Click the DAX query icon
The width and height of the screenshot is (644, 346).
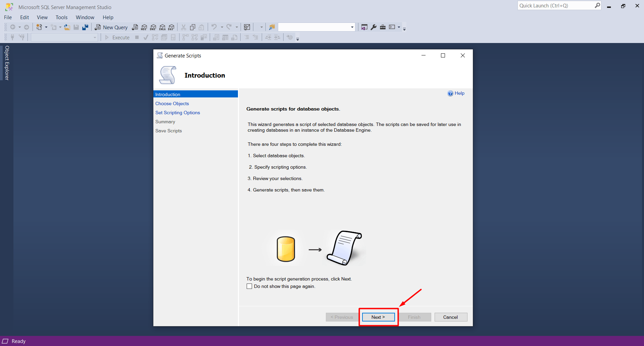click(x=171, y=27)
